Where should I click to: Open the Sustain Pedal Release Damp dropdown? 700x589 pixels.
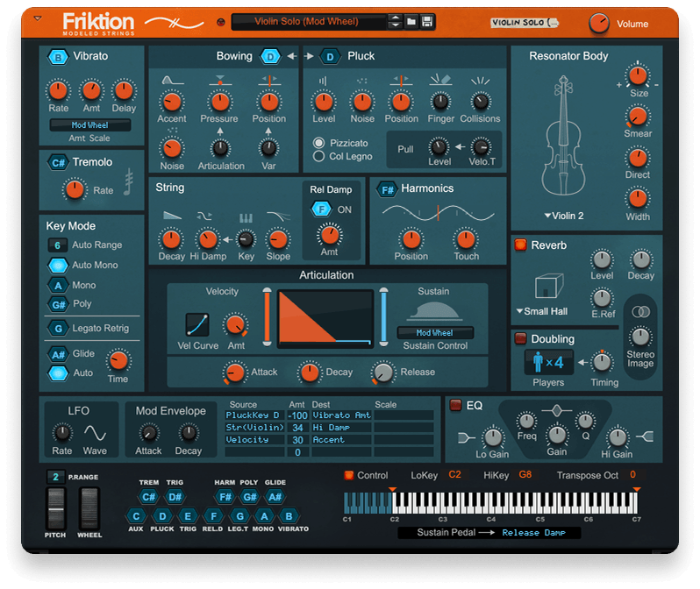(x=534, y=533)
